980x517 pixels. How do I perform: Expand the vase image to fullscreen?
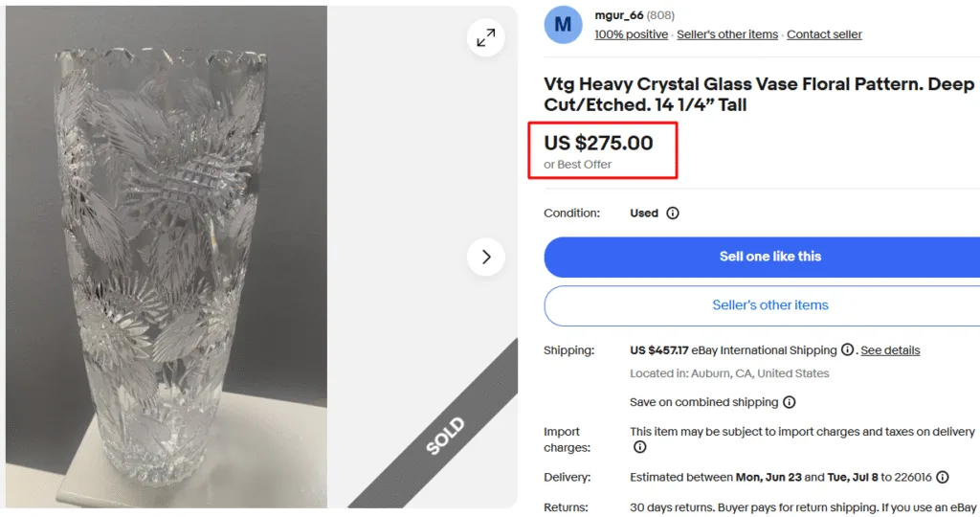click(x=485, y=37)
